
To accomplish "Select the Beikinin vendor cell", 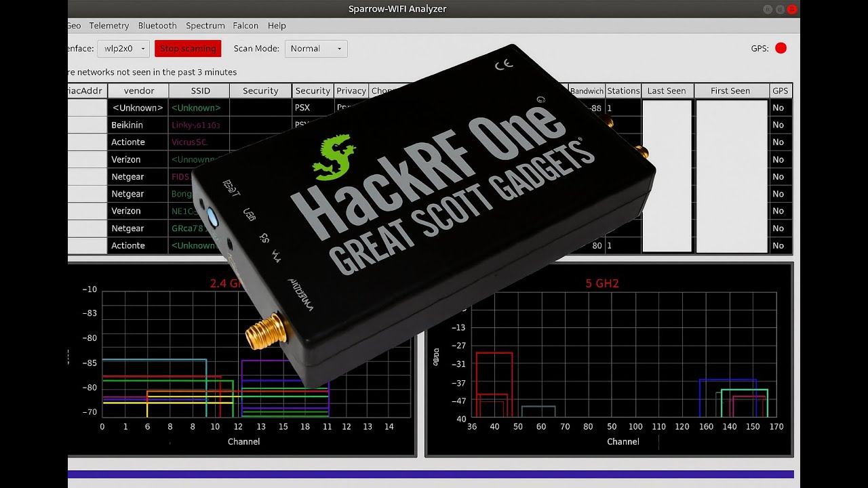I will [x=138, y=125].
